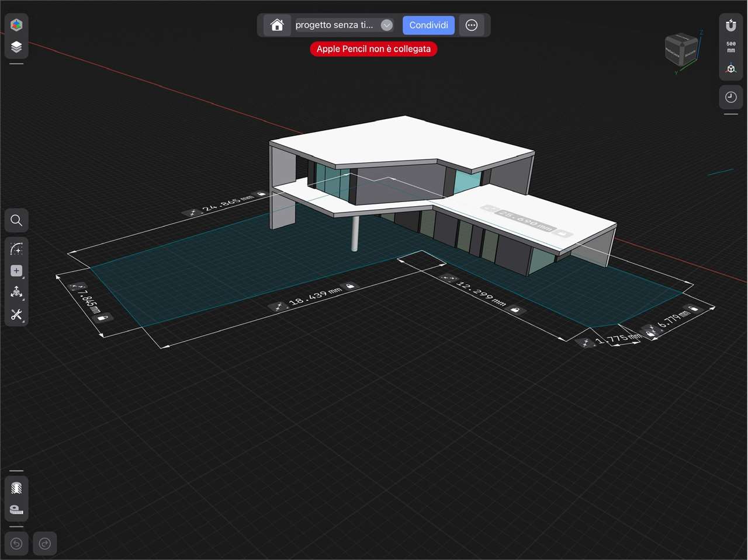Image resolution: width=748 pixels, height=560 pixels.
Task: Open the history clock icon
Action: 730,97
